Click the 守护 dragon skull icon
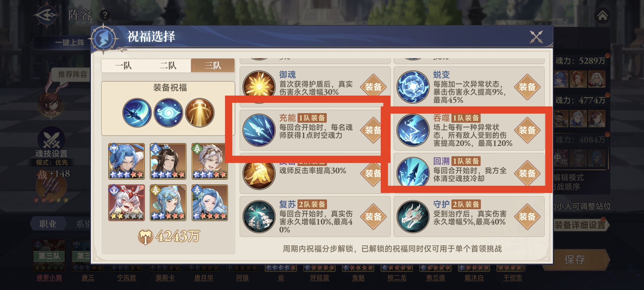 click(x=413, y=217)
